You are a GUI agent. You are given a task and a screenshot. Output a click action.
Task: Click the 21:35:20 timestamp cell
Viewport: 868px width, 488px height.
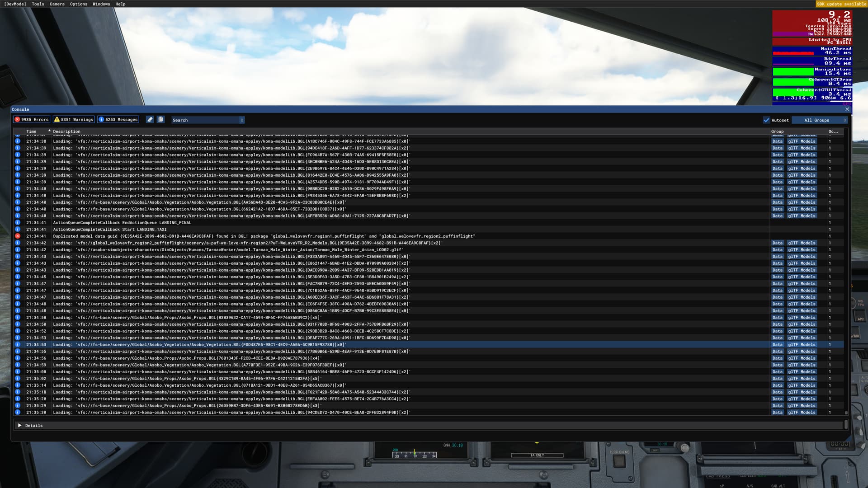click(36, 399)
